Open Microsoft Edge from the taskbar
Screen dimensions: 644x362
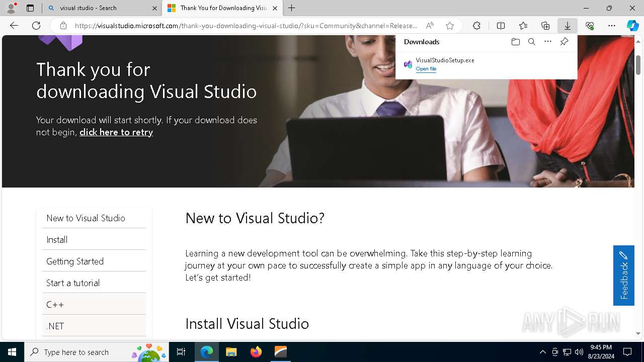207,352
